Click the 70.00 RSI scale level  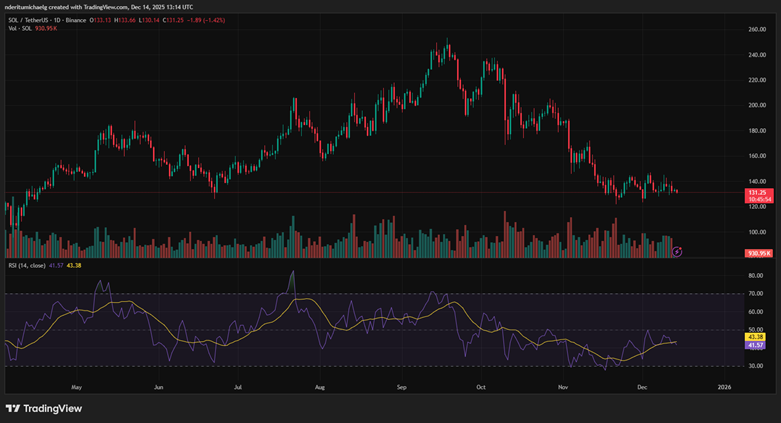coord(755,294)
